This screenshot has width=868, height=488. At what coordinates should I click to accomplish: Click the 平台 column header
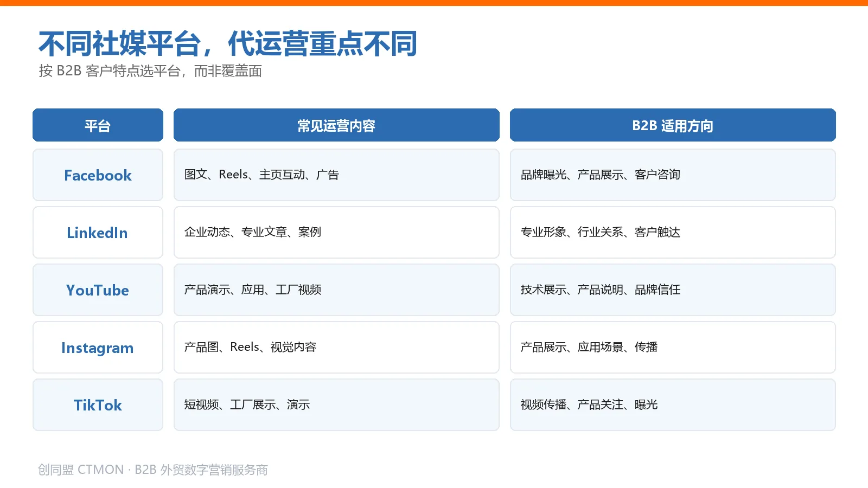pos(98,125)
